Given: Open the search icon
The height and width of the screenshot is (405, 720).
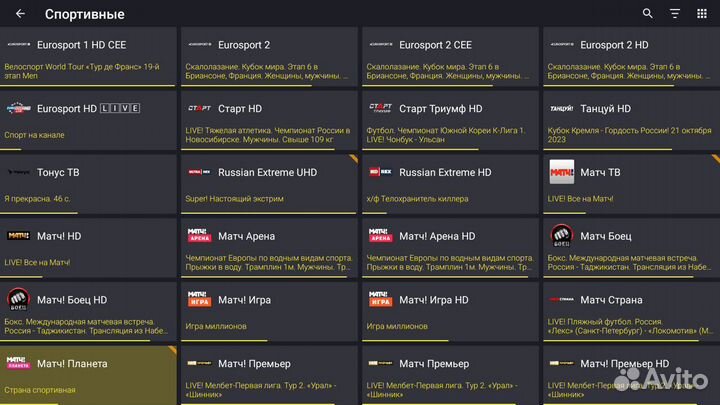Looking at the screenshot, I should click(x=647, y=14).
